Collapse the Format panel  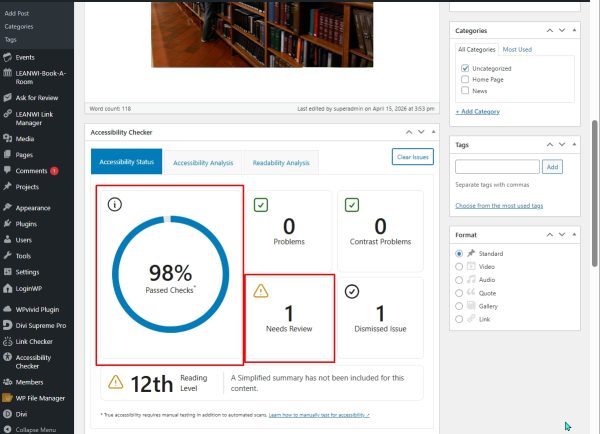[574, 235]
